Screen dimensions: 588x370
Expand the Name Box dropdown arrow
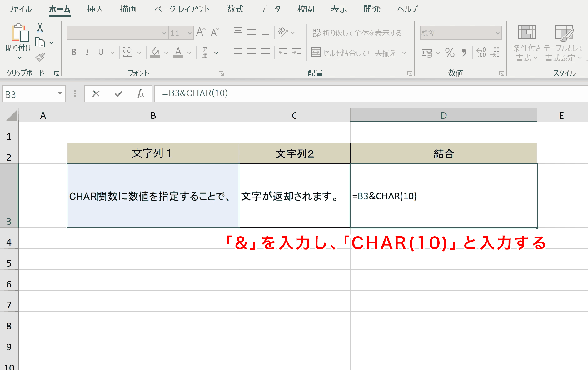point(60,93)
